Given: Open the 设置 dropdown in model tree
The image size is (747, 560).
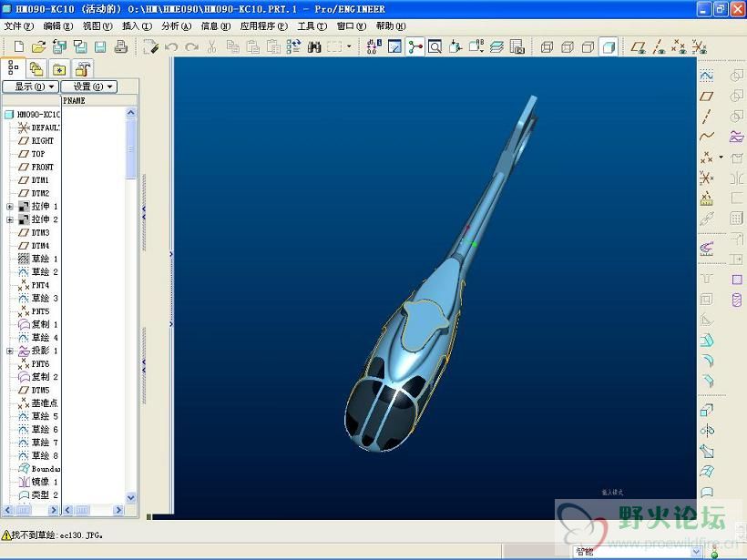Looking at the screenshot, I should pos(89,87).
